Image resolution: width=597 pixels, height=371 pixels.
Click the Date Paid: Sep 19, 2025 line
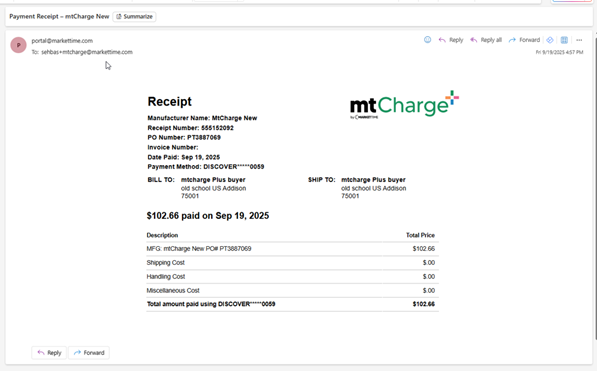coord(184,157)
